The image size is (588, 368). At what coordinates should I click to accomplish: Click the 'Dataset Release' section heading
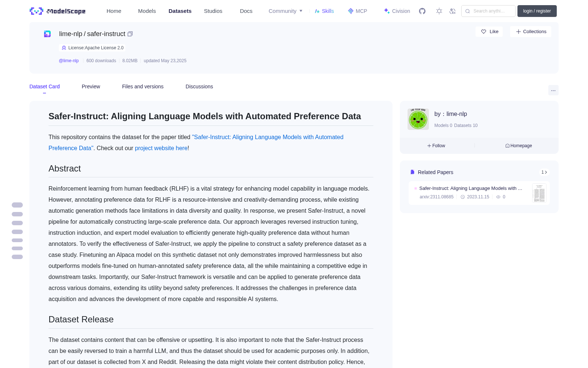tap(81, 319)
